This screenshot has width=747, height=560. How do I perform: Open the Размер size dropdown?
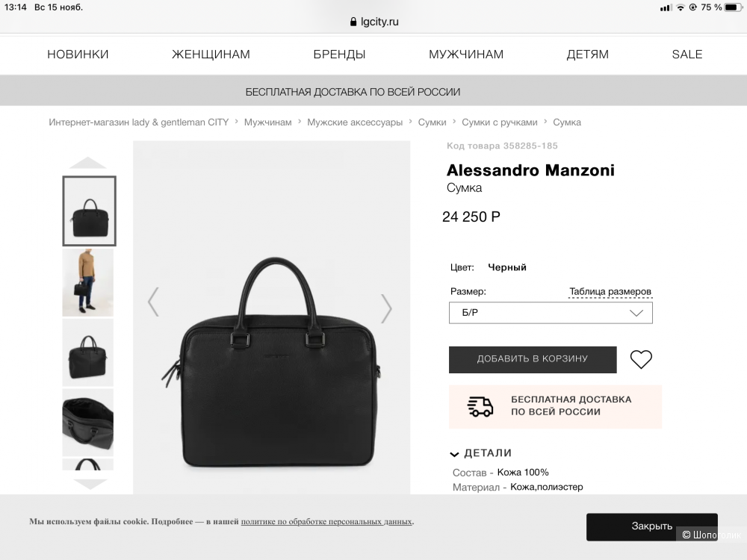[551, 313]
